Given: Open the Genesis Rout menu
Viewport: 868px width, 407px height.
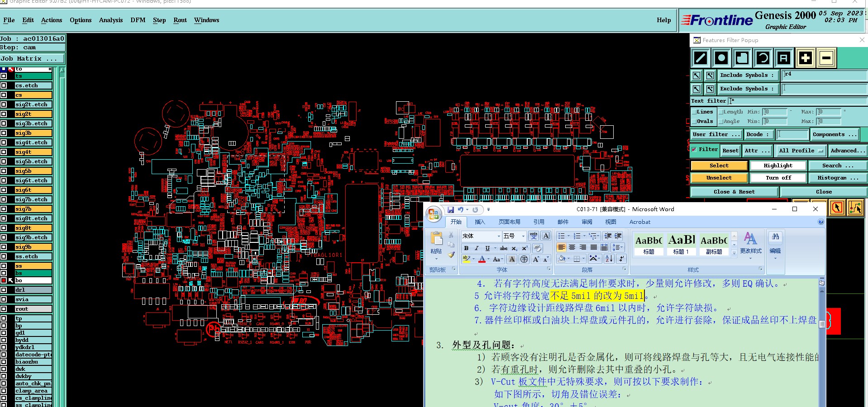Looking at the screenshot, I should [180, 20].
